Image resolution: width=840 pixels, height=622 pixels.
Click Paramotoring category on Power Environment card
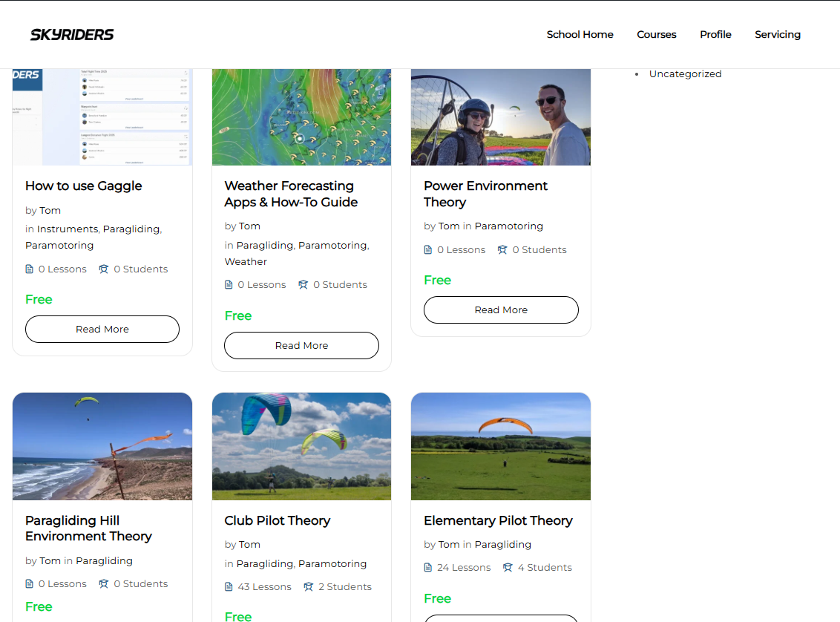[x=509, y=226]
